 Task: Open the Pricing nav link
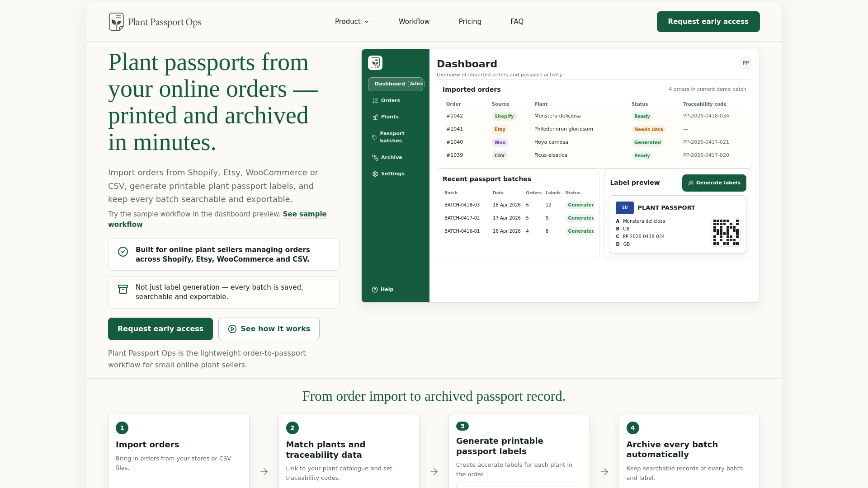[470, 22]
